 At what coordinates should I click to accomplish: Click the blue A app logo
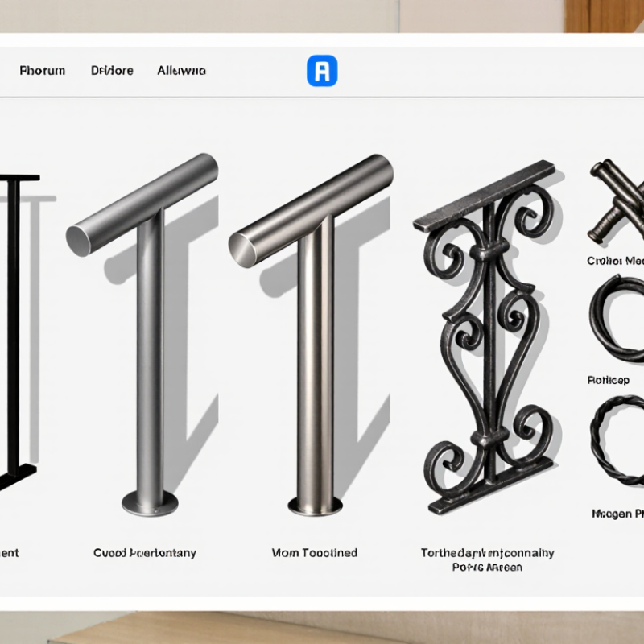coord(323,71)
